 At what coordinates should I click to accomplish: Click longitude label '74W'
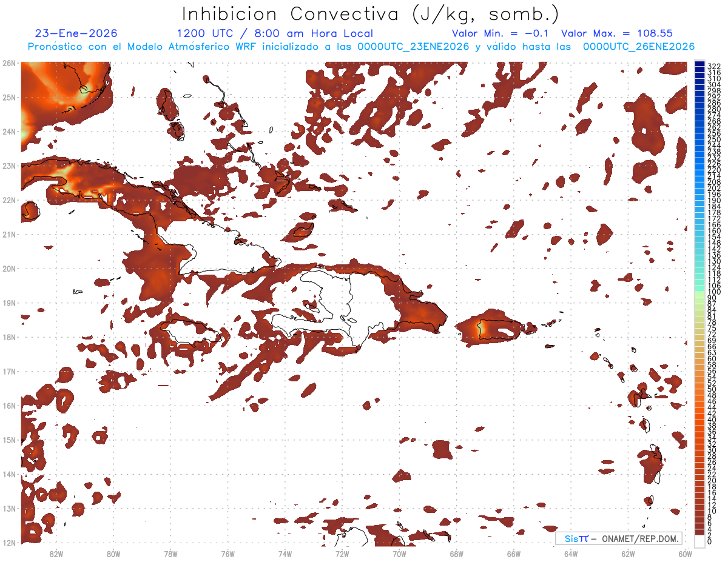pyautogui.click(x=285, y=554)
